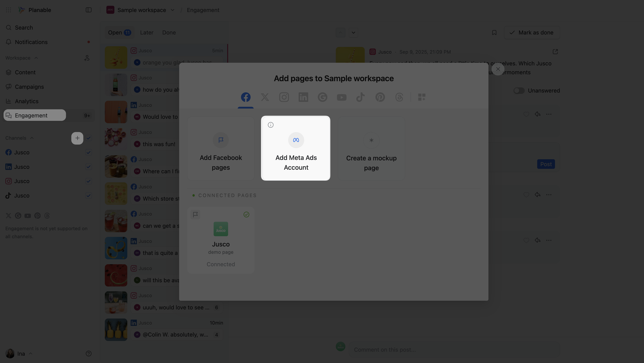Open the Pinterest pages icon
The image size is (644, 363).
380,97
